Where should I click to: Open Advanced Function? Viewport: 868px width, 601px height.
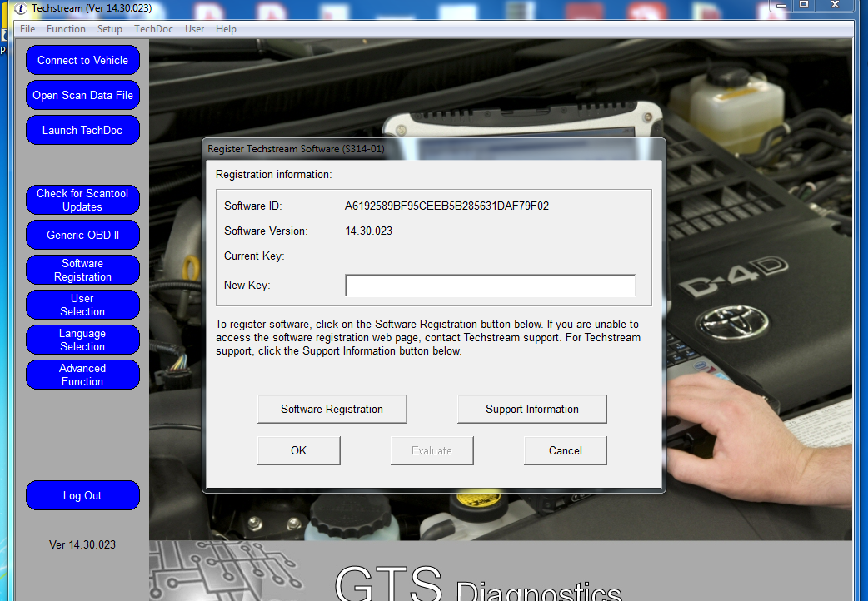coord(82,375)
